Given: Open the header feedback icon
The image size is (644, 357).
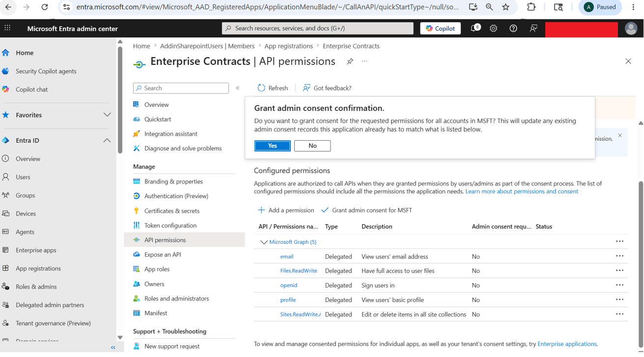Looking at the screenshot, I should 533,29.
